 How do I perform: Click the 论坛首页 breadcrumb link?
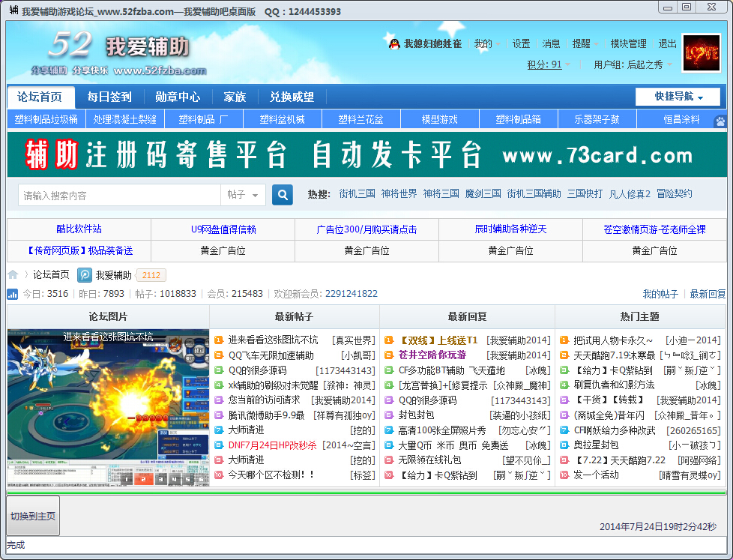pyautogui.click(x=51, y=274)
